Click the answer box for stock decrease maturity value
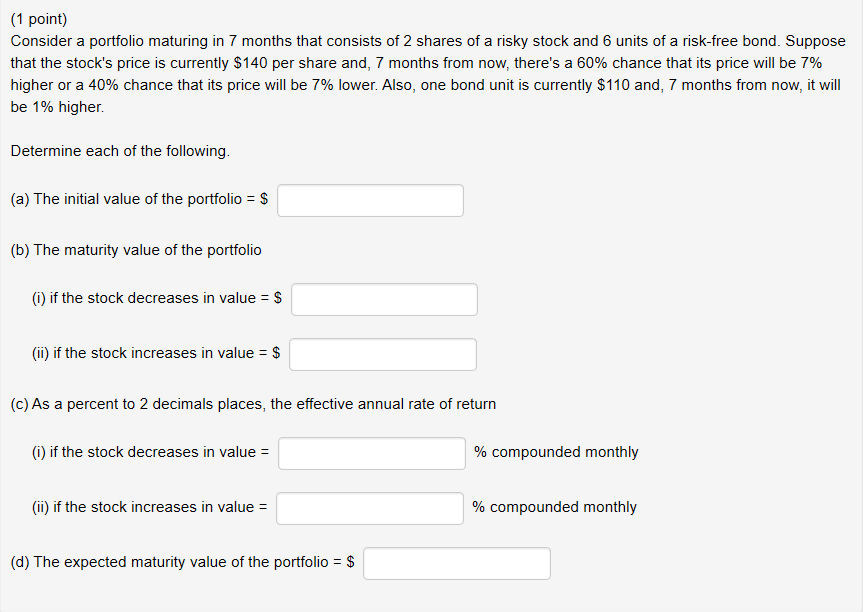This screenshot has height=612, width=863. tap(383, 298)
